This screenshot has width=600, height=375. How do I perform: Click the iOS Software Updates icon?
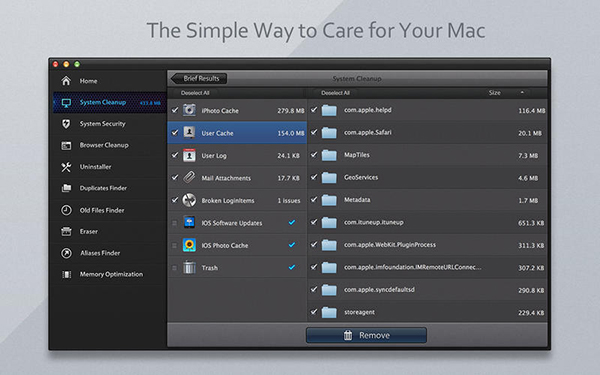click(189, 222)
